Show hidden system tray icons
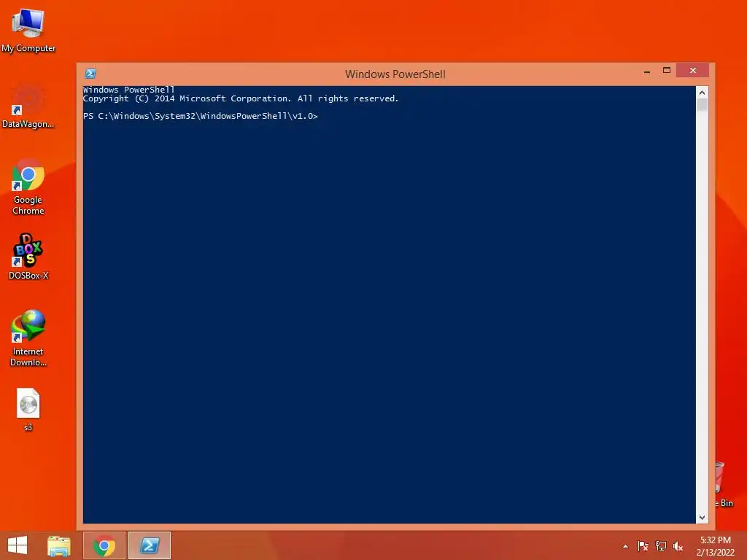The image size is (747, 560). click(x=625, y=546)
